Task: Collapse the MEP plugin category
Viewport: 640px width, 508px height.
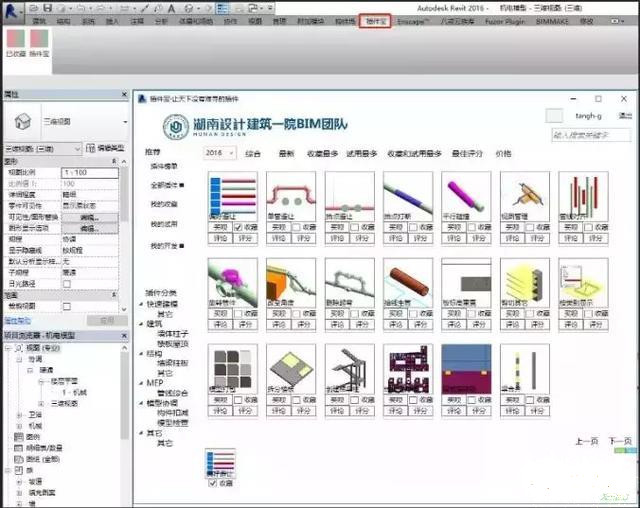Action: click(x=141, y=383)
